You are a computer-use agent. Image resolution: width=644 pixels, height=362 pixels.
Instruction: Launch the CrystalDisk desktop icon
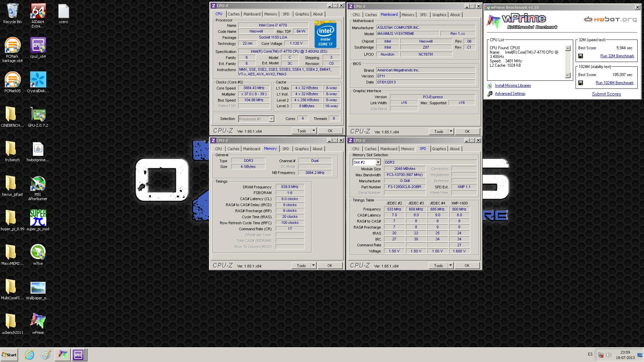38,82
